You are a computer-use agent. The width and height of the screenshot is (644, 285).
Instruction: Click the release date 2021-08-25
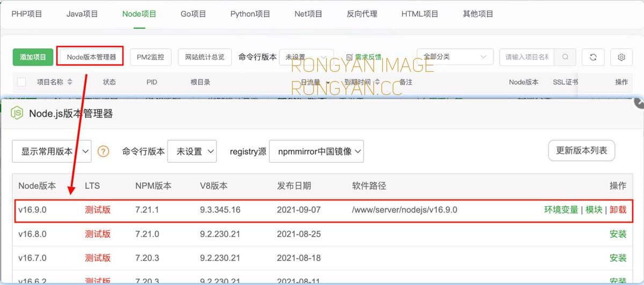(x=299, y=234)
